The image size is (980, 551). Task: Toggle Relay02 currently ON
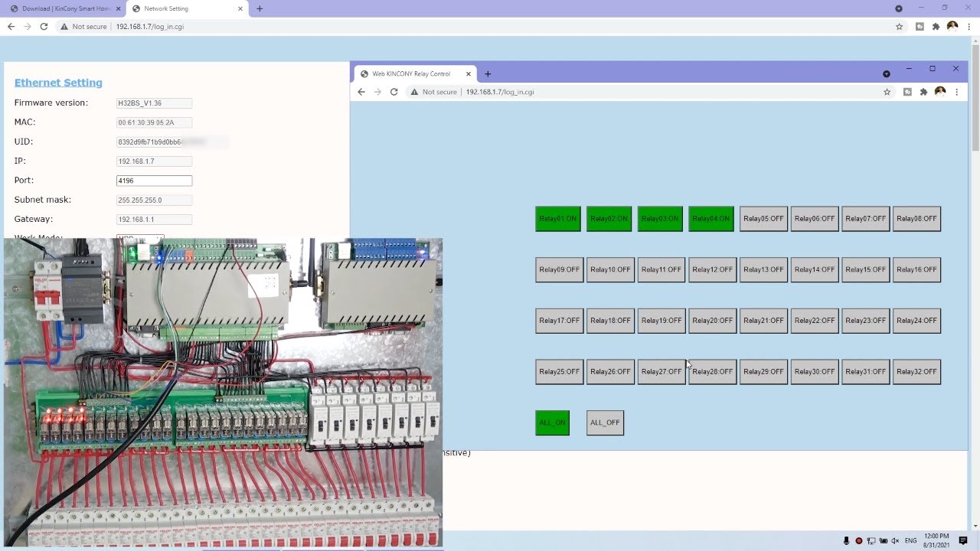pyautogui.click(x=609, y=219)
